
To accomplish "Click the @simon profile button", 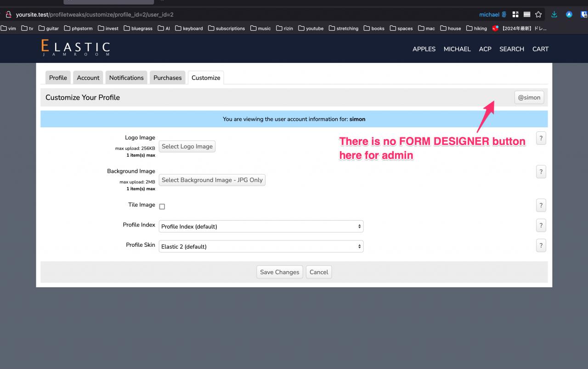I will (x=529, y=97).
